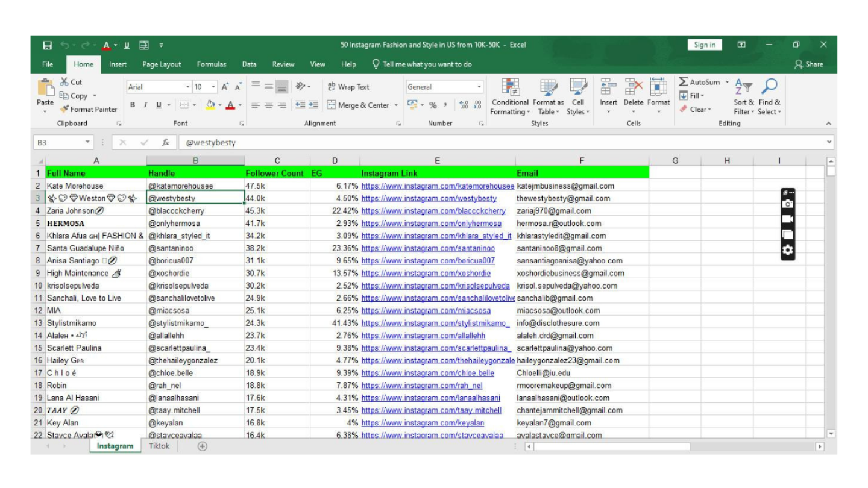The image size is (868, 488).
Task: Select cell with @blaccckcherry handle
Action: (195, 211)
